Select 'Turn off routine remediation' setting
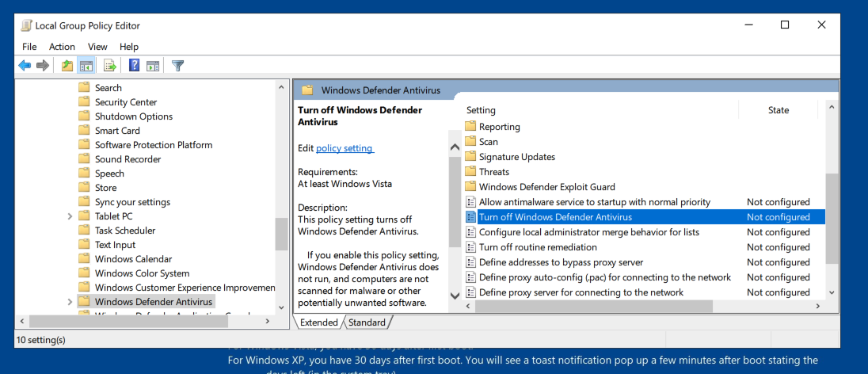 (538, 247)
